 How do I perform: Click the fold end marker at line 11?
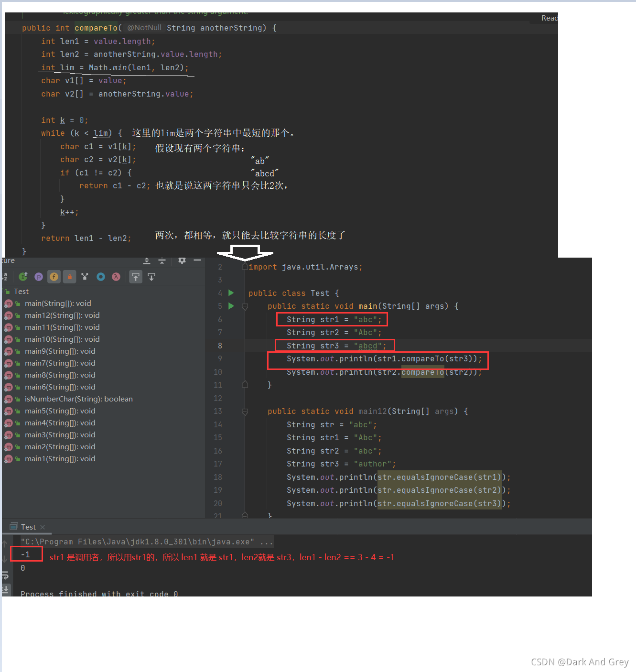pos(245,385)
